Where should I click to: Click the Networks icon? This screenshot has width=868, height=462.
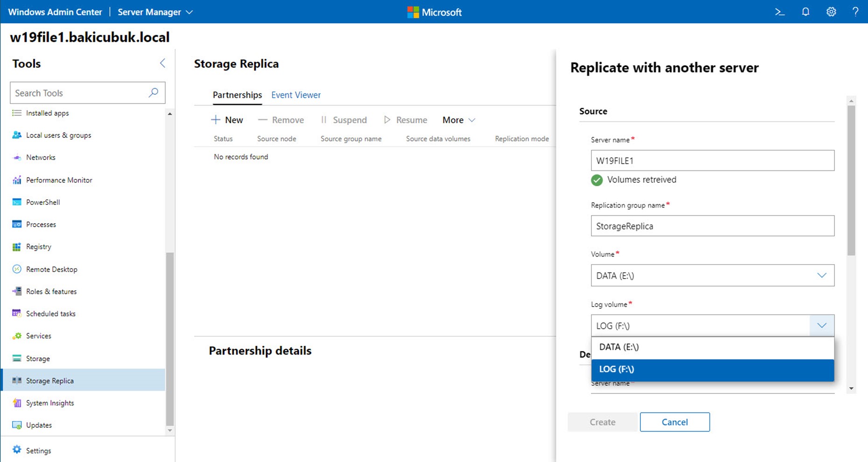point(17,157)
